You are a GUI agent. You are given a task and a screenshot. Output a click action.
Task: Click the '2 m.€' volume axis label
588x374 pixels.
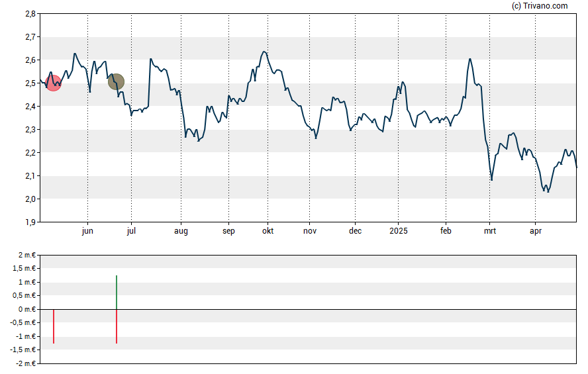click(x=27, y=255)
